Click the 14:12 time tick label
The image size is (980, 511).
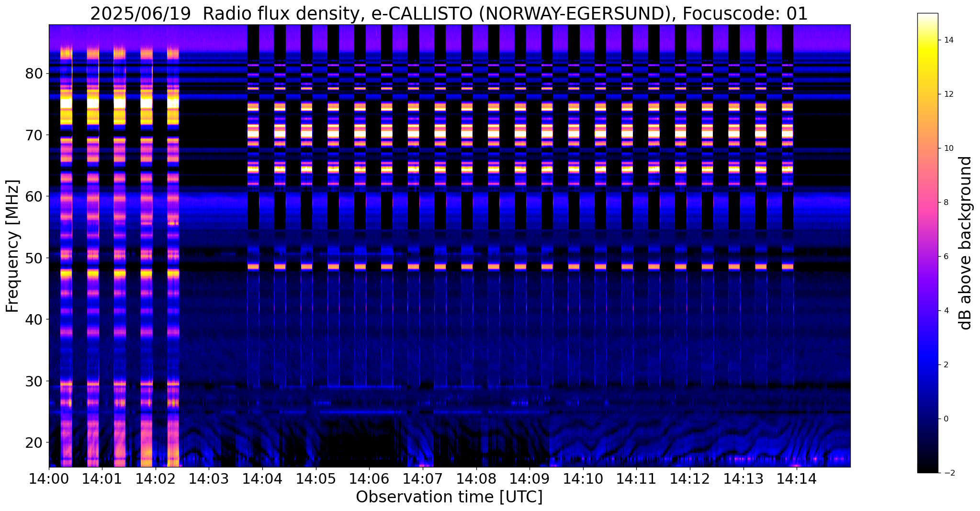690,479
